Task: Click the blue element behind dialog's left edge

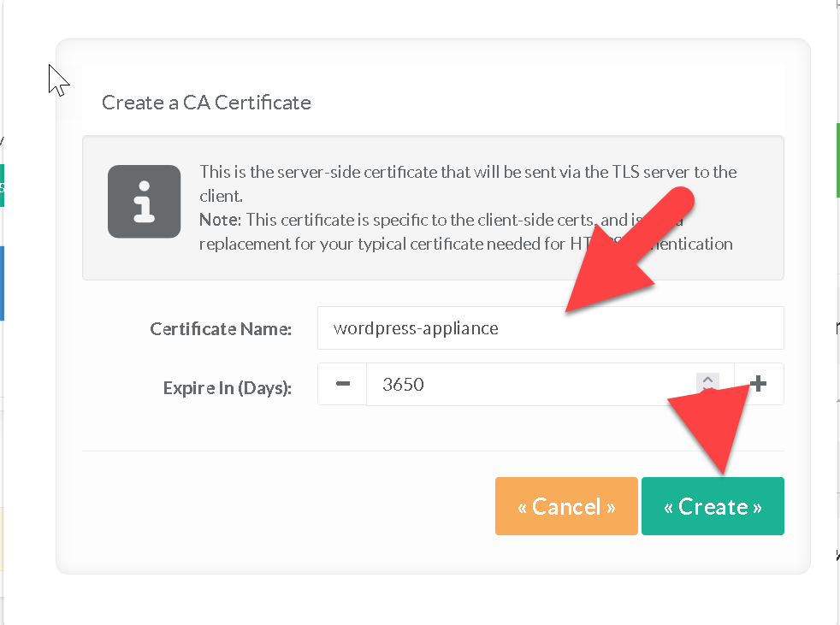Action: [x=2, y=283]
